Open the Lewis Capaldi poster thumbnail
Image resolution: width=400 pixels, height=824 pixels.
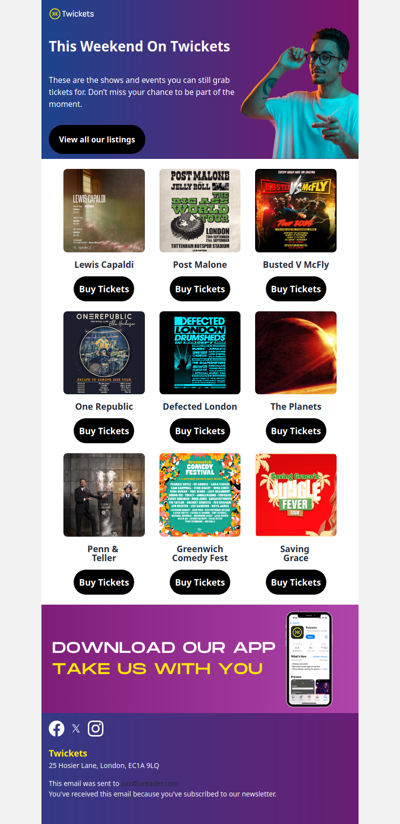104,211
